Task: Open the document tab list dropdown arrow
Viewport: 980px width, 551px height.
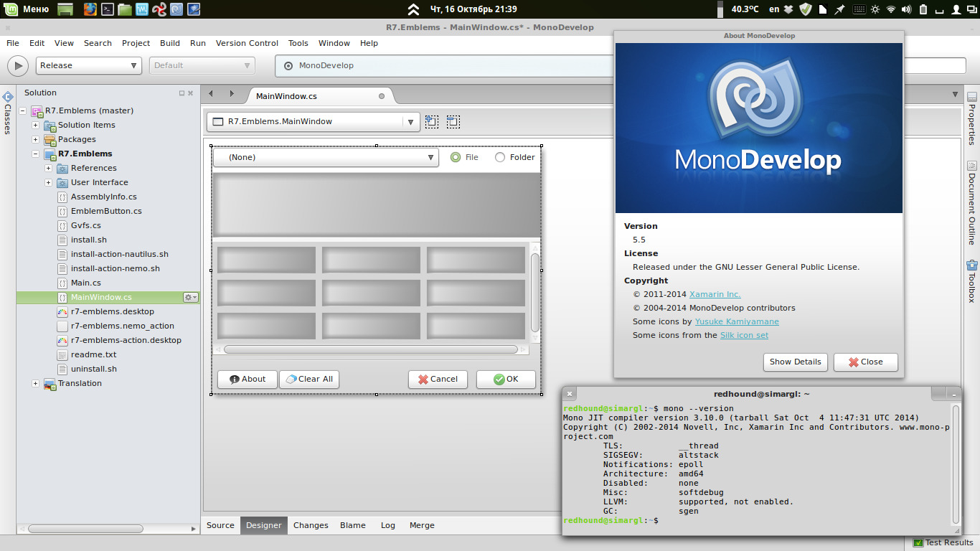Action: click(955, 94)
